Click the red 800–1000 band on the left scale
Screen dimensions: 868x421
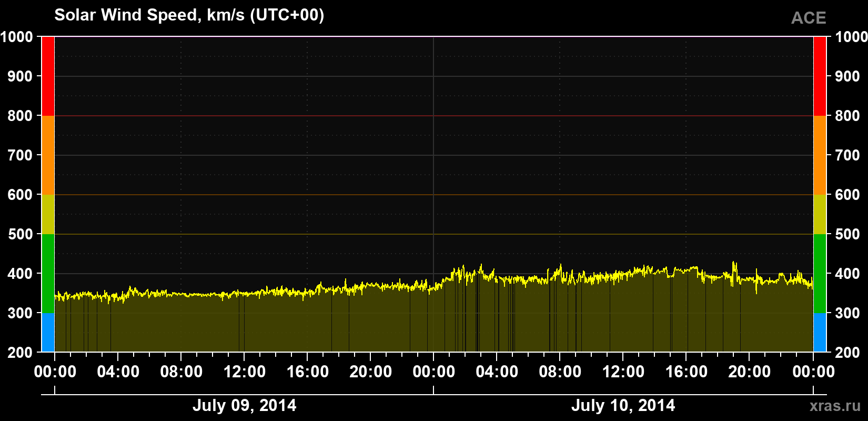pos(48,76)
